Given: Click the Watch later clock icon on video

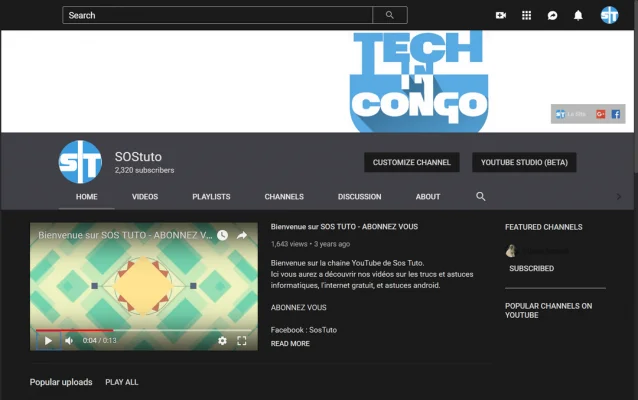Looking at the screenshot, I should click(222, 235).
